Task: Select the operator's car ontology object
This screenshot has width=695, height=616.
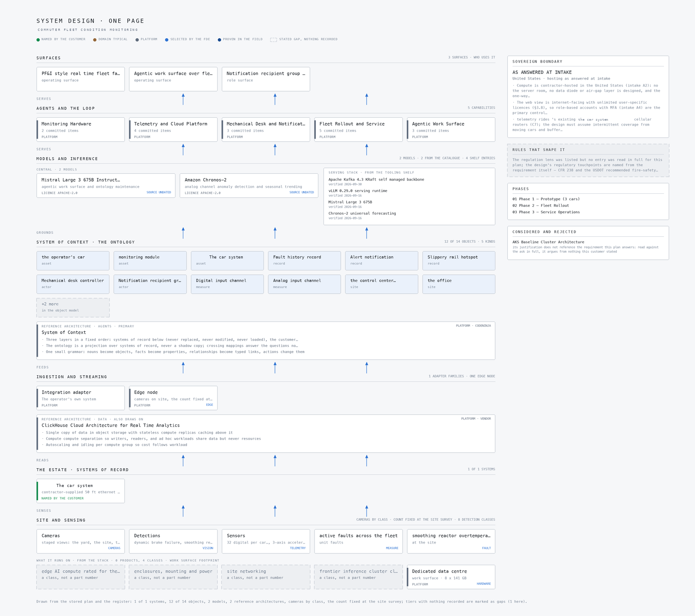Action: point(73,261)
